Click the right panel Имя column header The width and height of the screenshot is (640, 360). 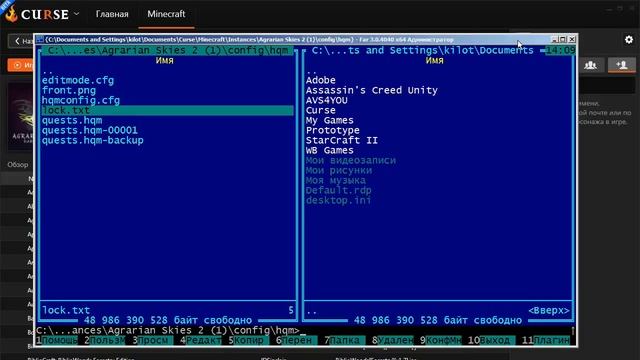click(434, 60)
